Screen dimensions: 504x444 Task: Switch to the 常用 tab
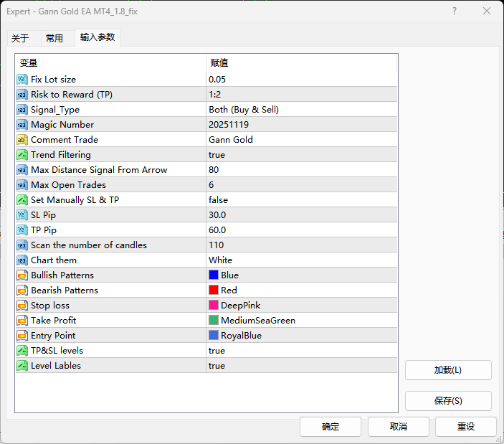click(x=54, y=38)
